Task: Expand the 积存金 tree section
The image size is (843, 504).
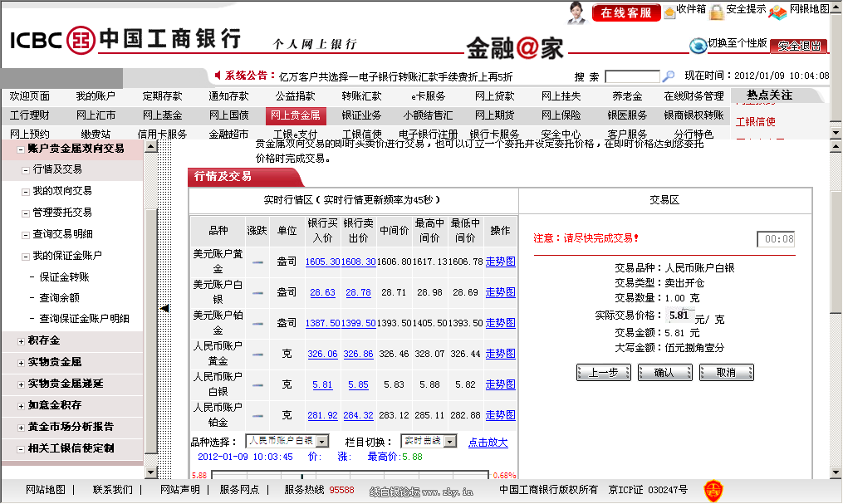Action: pyautogui.click(x=21, y=341)
